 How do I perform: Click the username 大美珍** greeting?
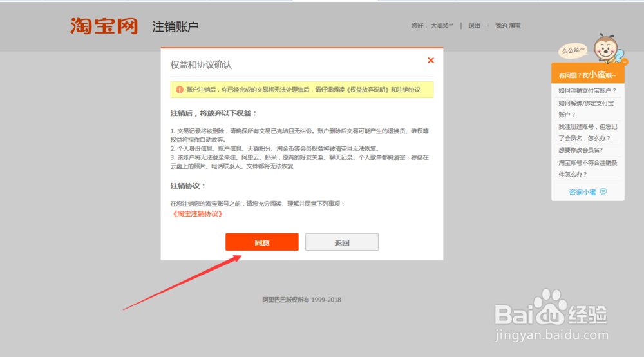coord(433,26)
